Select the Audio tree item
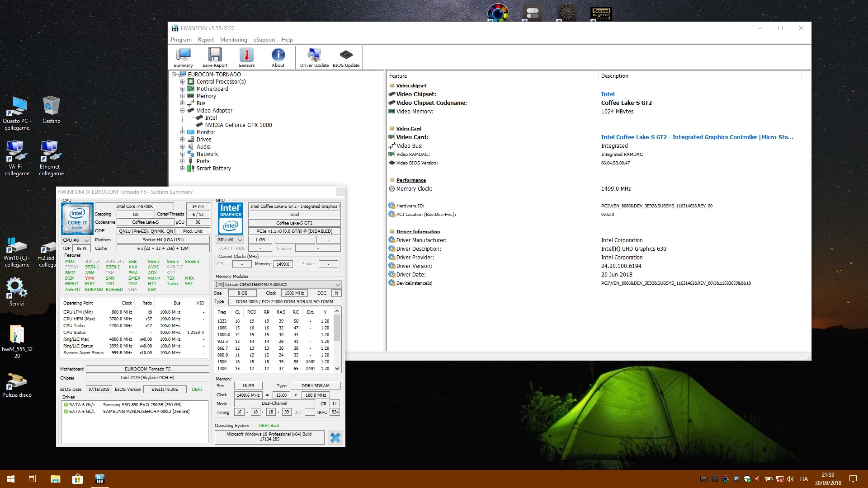 tap(203, 147)
